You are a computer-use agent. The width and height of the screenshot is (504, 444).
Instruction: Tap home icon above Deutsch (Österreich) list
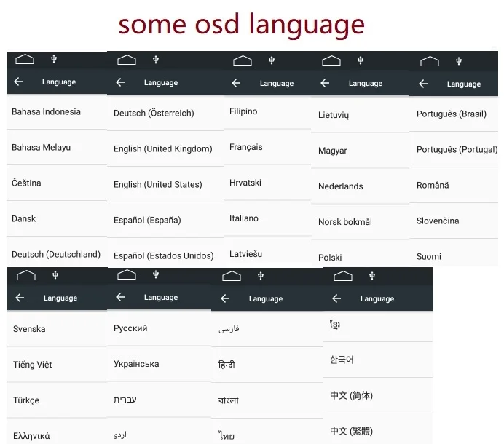127,60
